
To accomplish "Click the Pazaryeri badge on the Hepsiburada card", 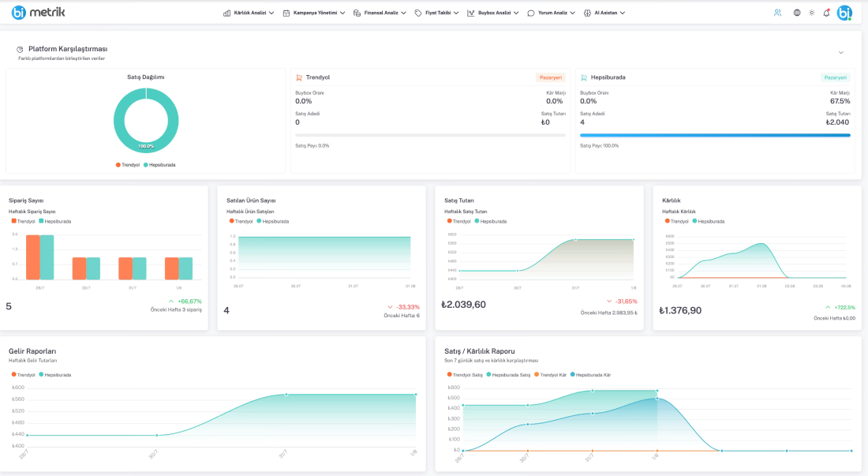I will point(836,77).
